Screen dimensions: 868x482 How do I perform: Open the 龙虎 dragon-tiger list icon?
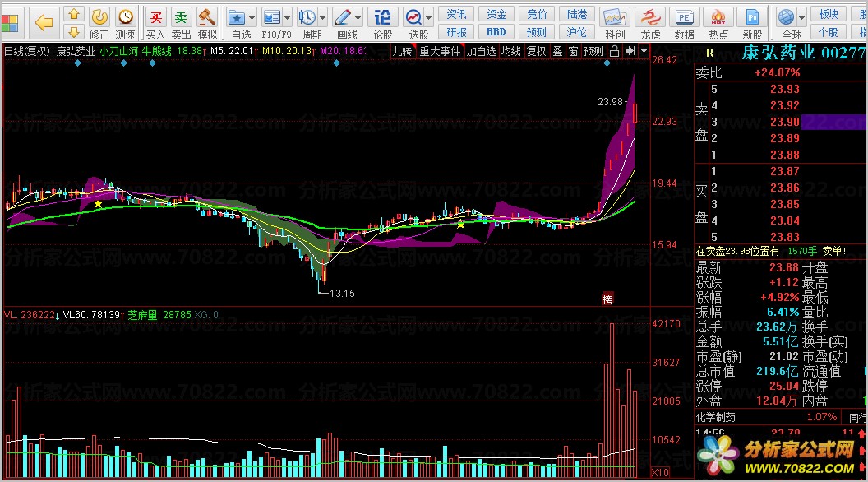click(x=650, y=17)
